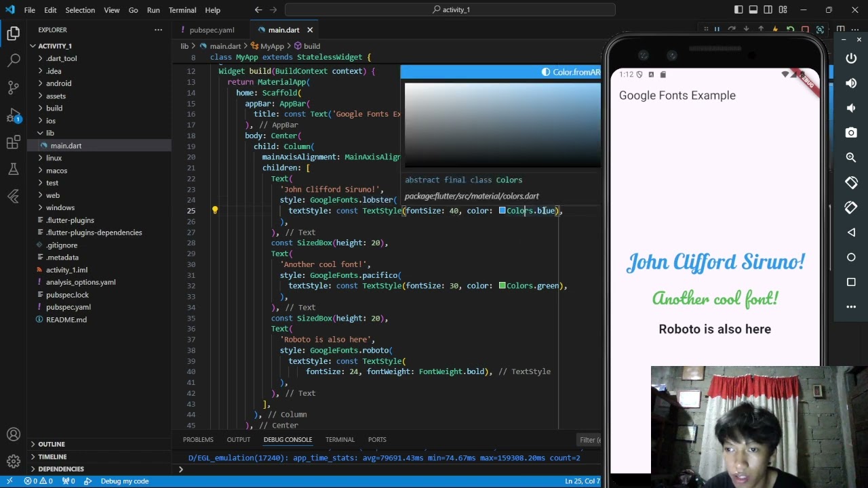Click the emulator zoom magnifier

click(x=851, y=158)
